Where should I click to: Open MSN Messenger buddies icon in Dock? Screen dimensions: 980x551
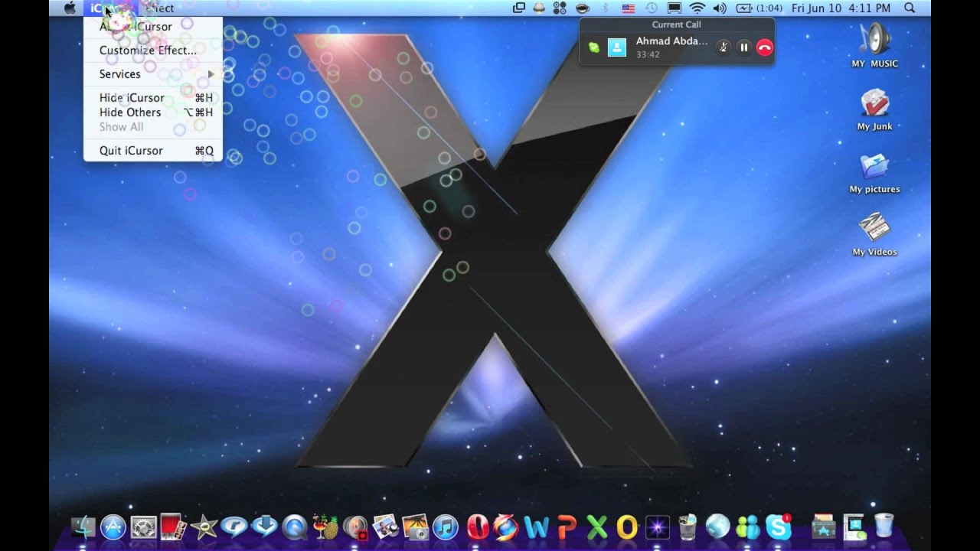(x=748, y=527)
